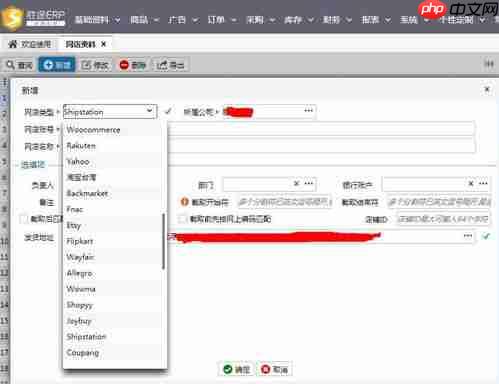Click into the start-delimiter input field
The image size is (499, 384).
(x=285, y=202)
